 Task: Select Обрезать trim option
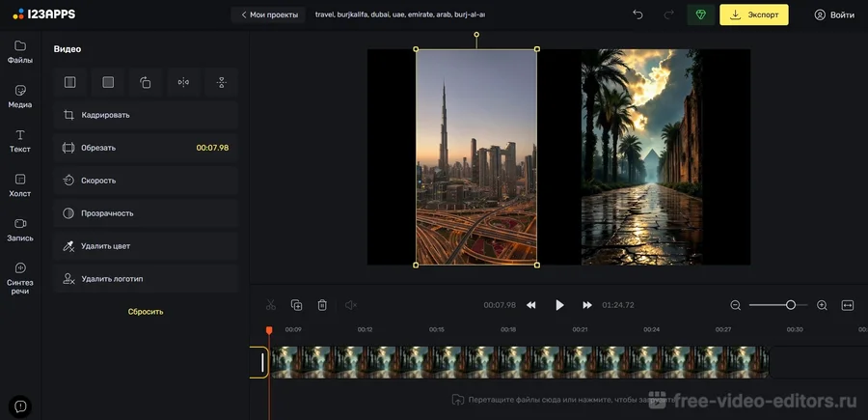tap(146, 148)
